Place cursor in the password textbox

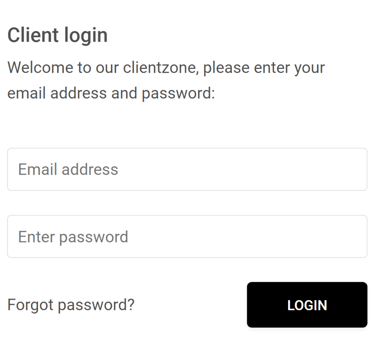tap(187, 236)
